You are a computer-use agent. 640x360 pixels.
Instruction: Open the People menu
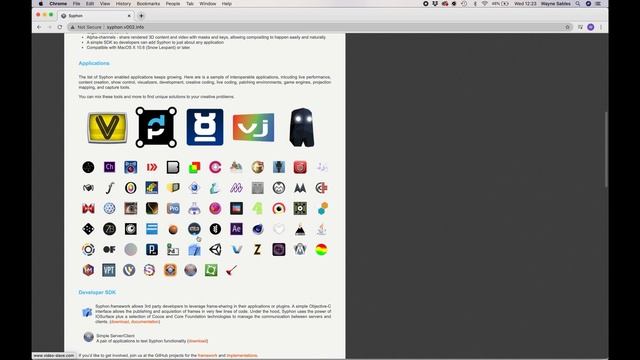(x=173, y=4)
